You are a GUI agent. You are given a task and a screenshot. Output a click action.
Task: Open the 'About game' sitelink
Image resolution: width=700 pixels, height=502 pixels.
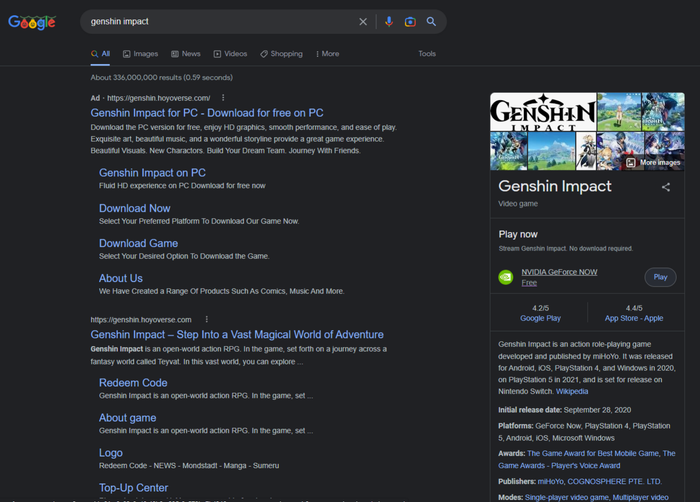127,418
